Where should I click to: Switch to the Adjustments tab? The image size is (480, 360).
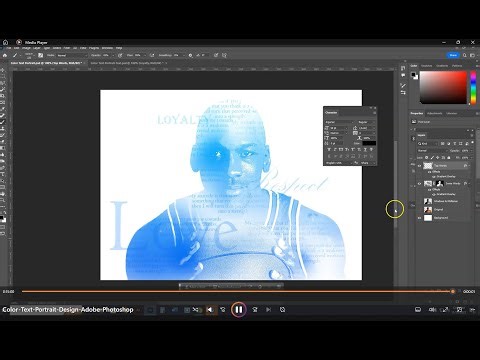click(435, 113)
